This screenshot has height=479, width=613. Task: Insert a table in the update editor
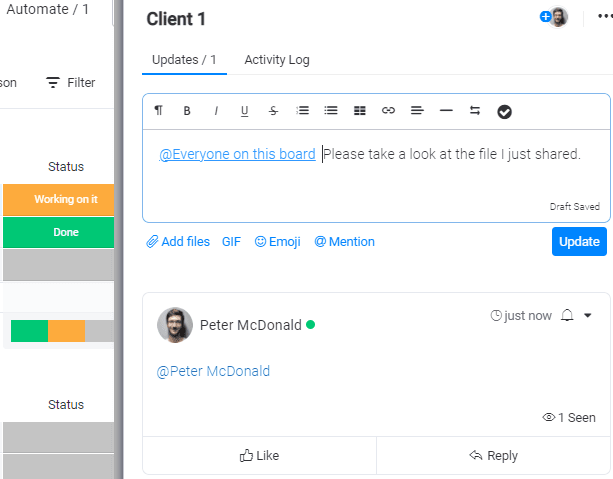point(360,111)
